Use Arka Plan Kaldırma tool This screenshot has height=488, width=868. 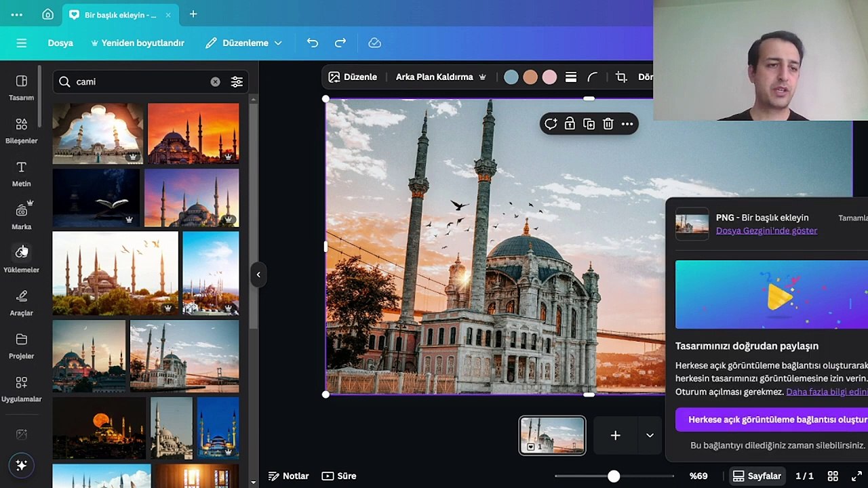(x=441, y=77)
